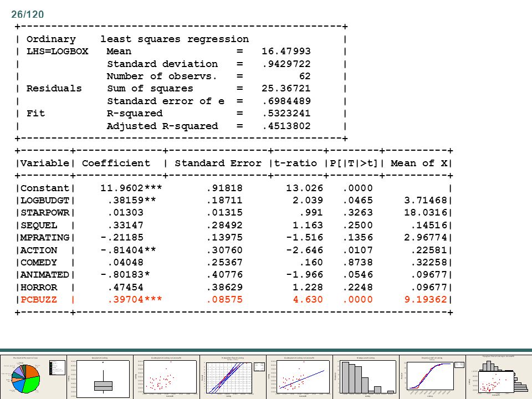Click the 'Residuals' label
Screen dimensions: 532x399
pyautogui.click(x=54, y=89)
